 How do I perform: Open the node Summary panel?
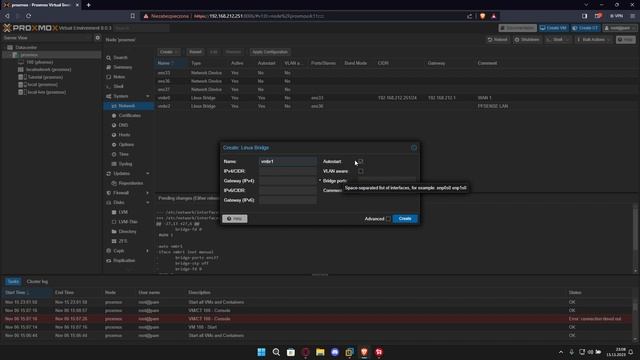coord(122,67)
